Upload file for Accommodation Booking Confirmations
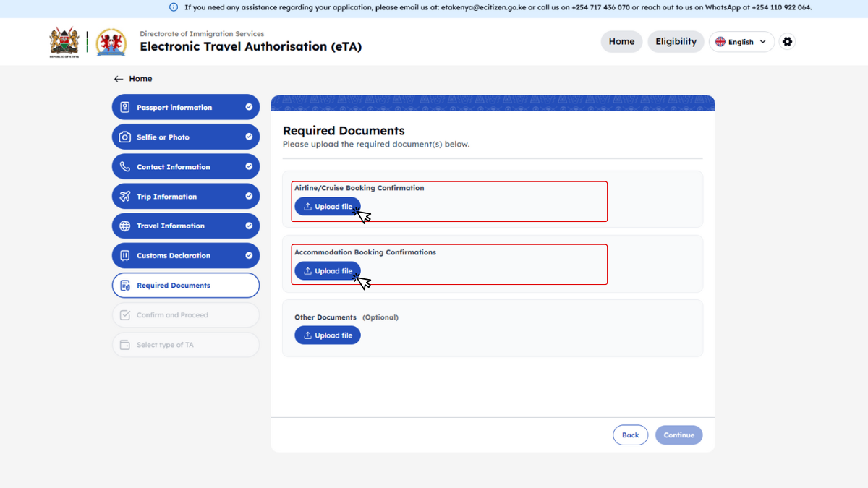 point(327,271)
